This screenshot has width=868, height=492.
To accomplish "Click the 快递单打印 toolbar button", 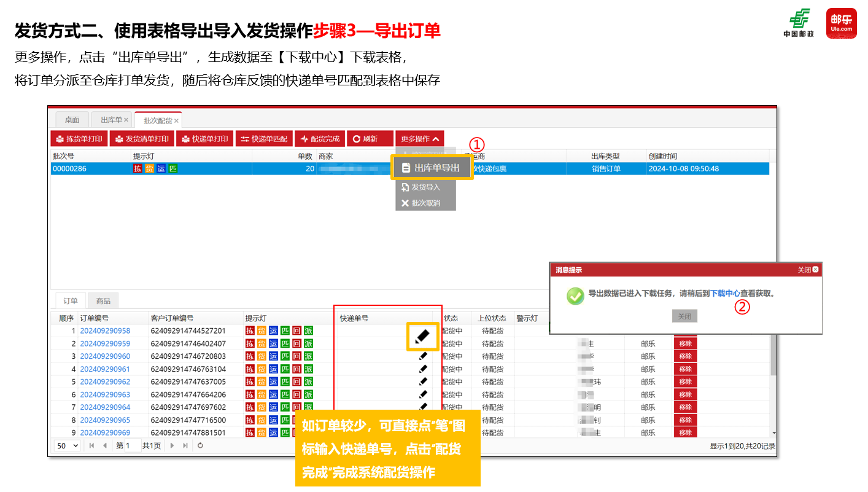I will (205, 139).
